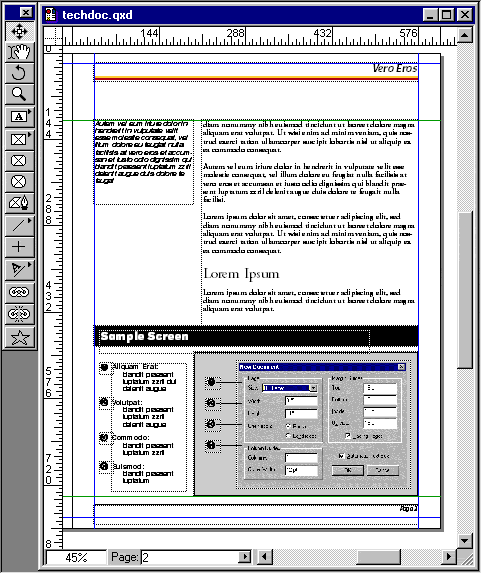Click the 'Sample Screen' black heading bar
The image size is (482, 574).
tap(256, 336)
